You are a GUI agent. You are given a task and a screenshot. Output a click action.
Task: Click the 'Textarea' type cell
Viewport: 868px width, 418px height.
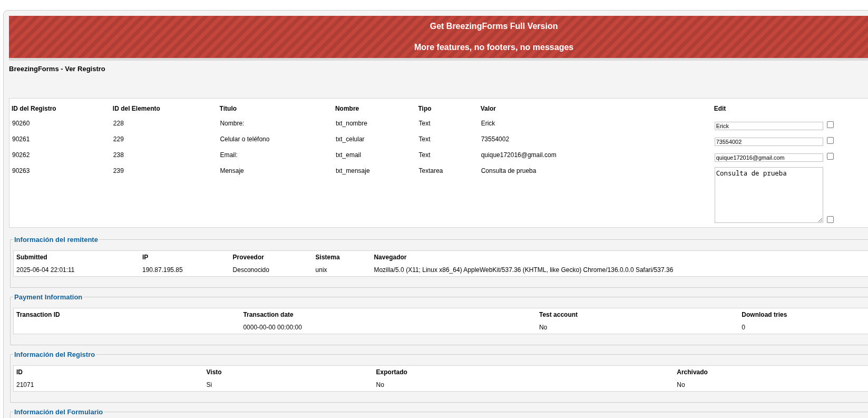click(431, 171)
